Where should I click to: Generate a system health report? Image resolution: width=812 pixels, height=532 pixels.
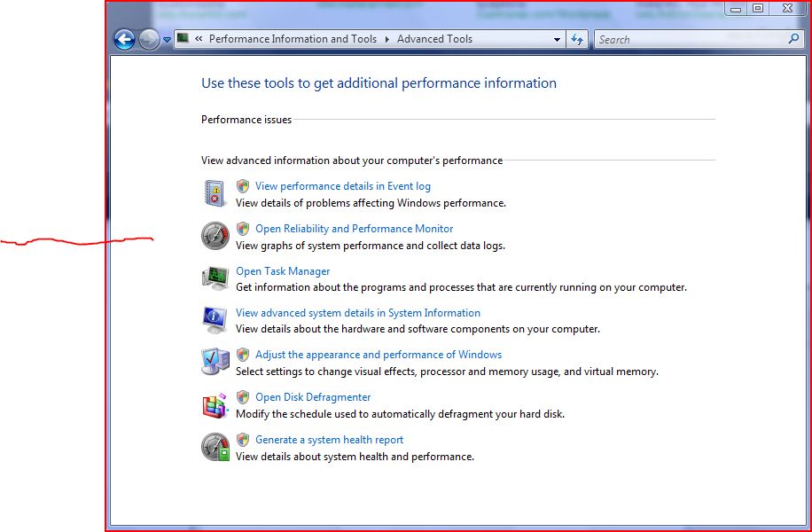pyautogui.click(x=330, y=440)
